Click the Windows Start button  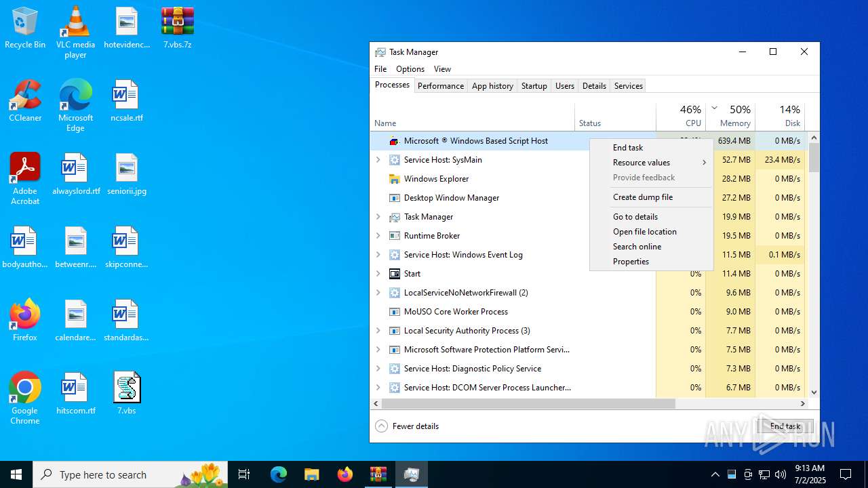coord(16,474)
